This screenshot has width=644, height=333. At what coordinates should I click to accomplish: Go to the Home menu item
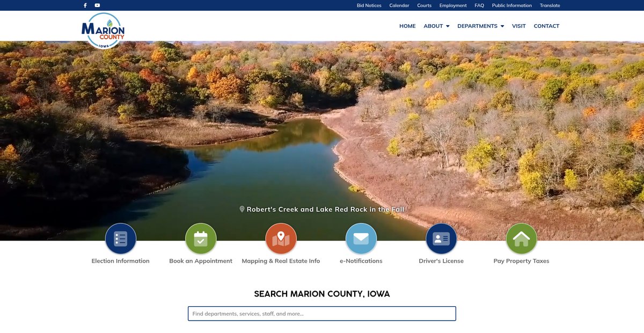(x=407, y=26)
